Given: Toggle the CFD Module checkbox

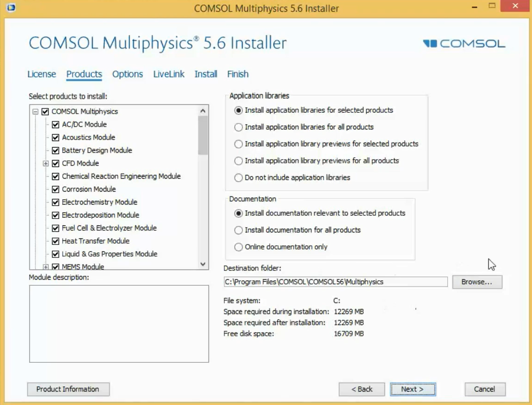Looking at the screenshot, I should [x=56, y=163].
